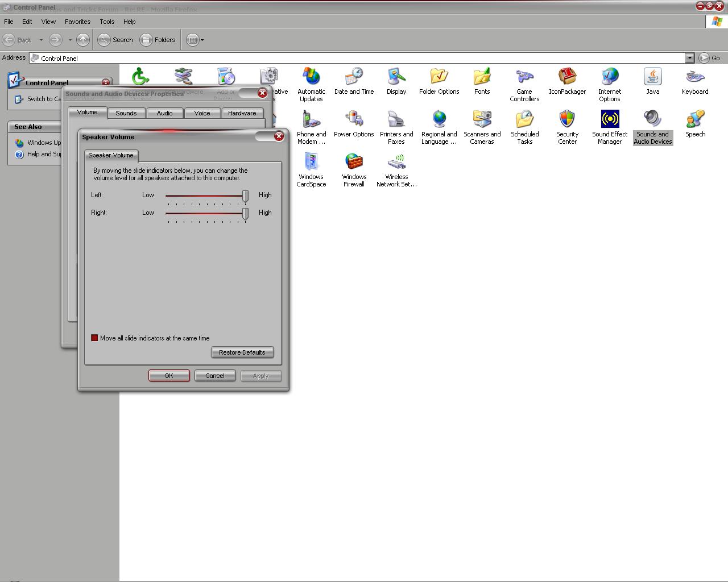The image size is (728, 582).
Task: Open the Accessibility Options icon
Action: pos(140,76)
